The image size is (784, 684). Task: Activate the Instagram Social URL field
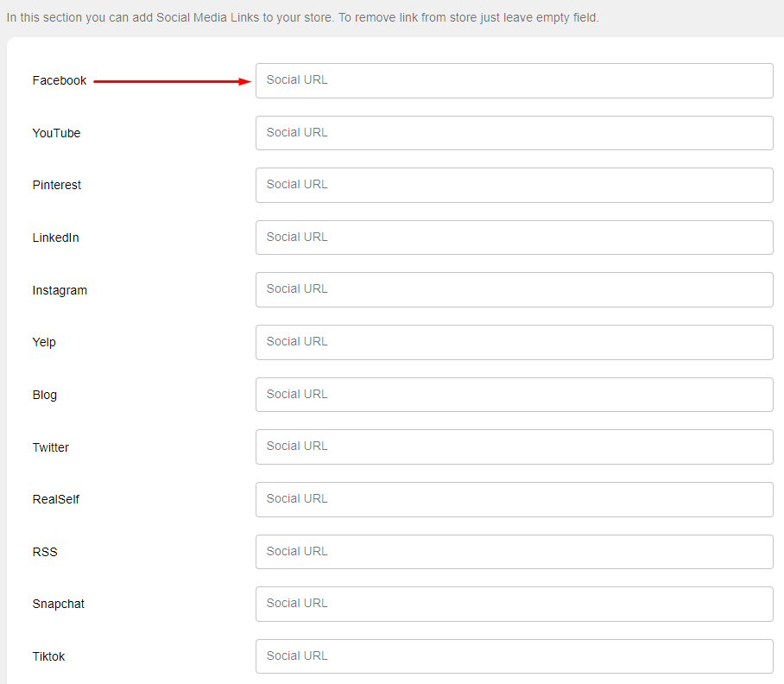[515, 289]
